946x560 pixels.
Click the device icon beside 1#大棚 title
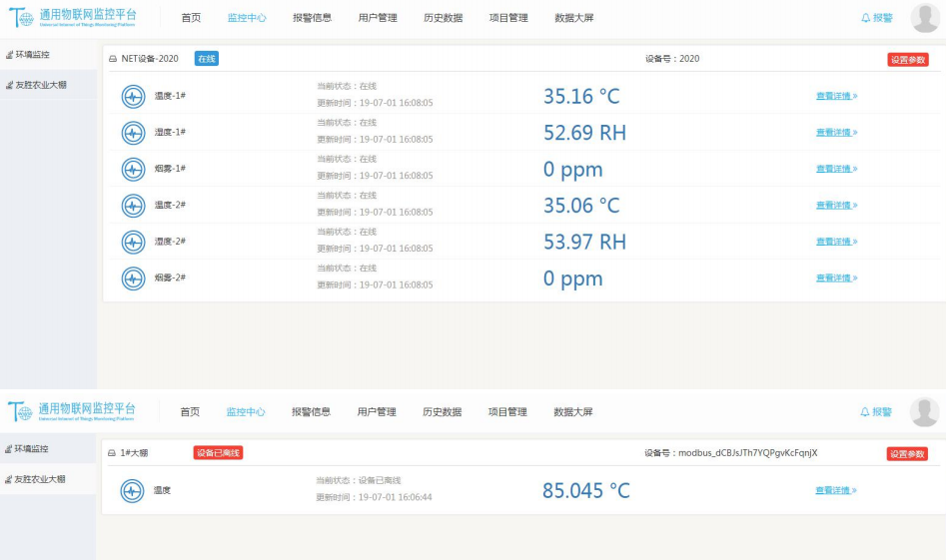click(112, 453)
